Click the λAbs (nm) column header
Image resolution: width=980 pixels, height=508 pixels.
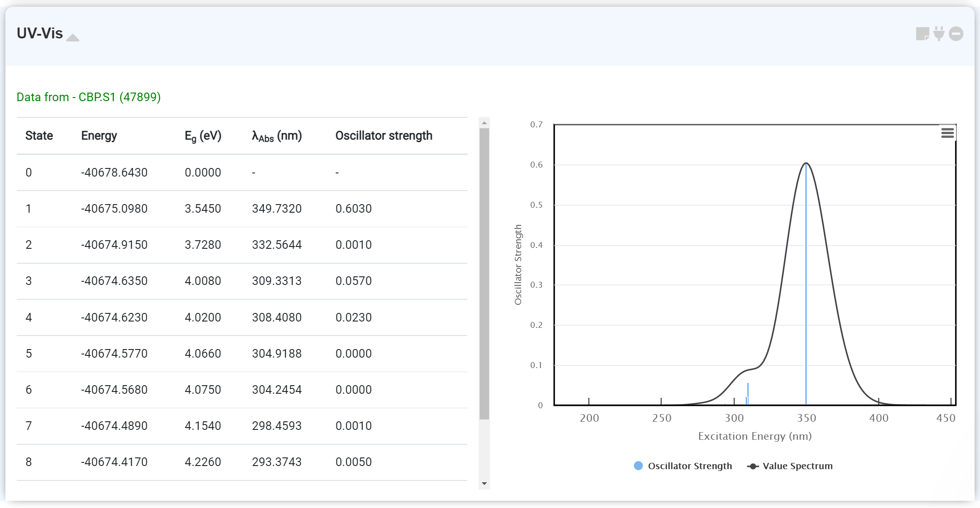pyautogui.click(x=276, y=136)
